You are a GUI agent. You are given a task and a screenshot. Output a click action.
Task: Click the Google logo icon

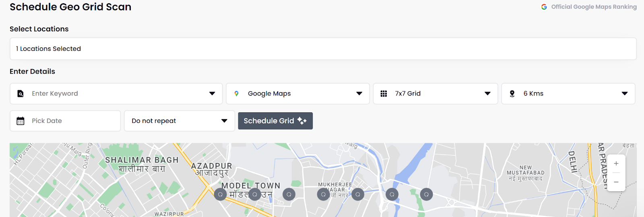click(x=544, y=7)
